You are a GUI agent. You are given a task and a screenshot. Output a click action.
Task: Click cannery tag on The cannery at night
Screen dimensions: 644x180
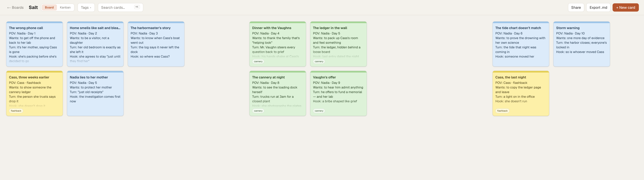pyautogui.click(x=258, y=111)
